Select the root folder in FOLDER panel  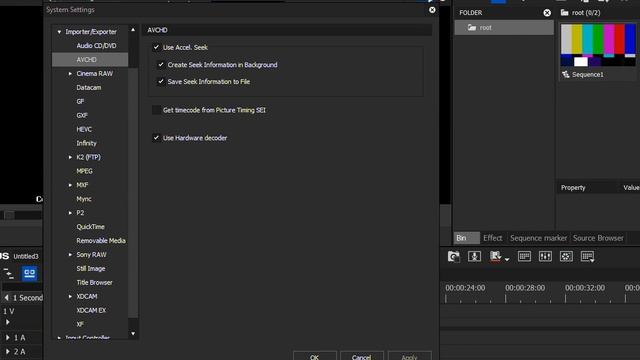[x=504, y=28]
